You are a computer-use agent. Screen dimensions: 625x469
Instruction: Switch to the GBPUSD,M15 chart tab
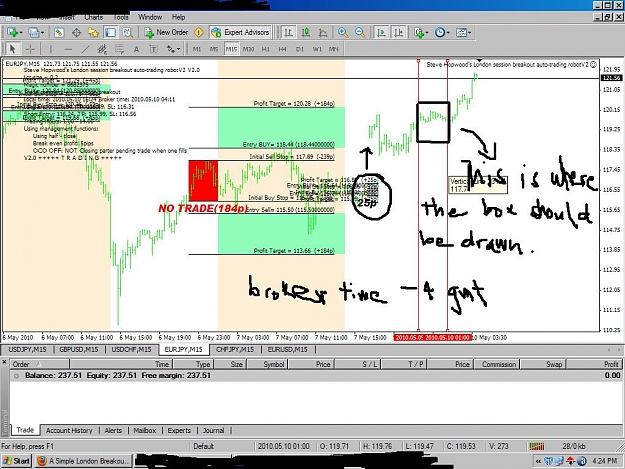coord(79,349)
